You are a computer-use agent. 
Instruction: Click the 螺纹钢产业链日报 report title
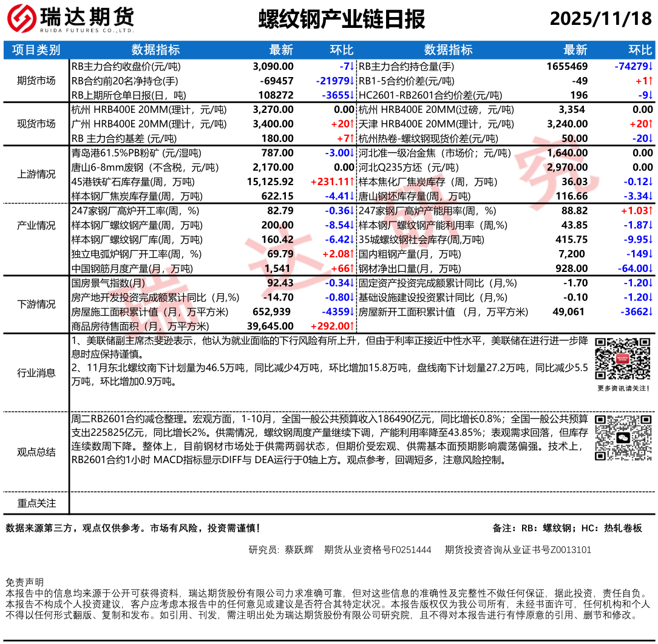[342, 19]
